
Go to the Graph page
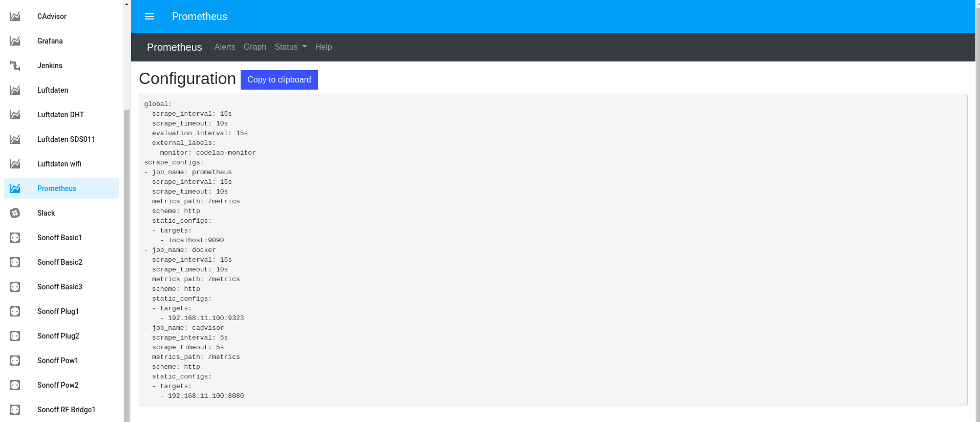point(254,47)
